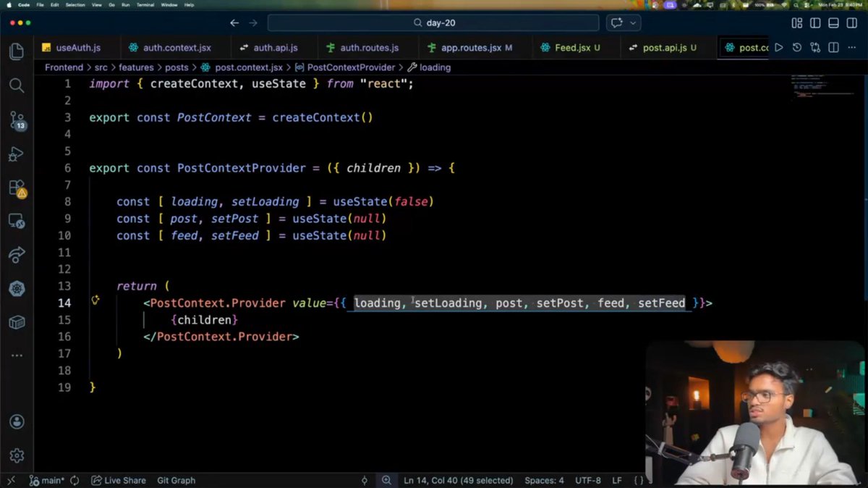Go back with the left arrow

(x=234, y=23)
